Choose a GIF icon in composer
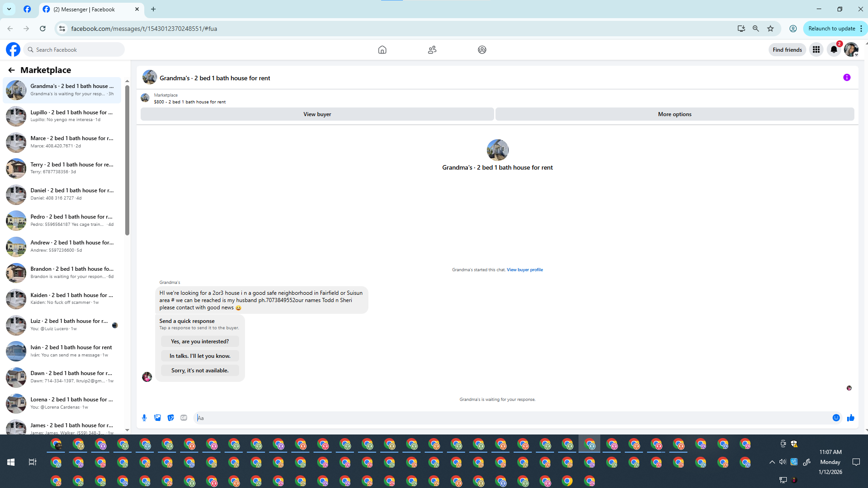The height and width of the screenshot is (488, 868). pos(184,418)
